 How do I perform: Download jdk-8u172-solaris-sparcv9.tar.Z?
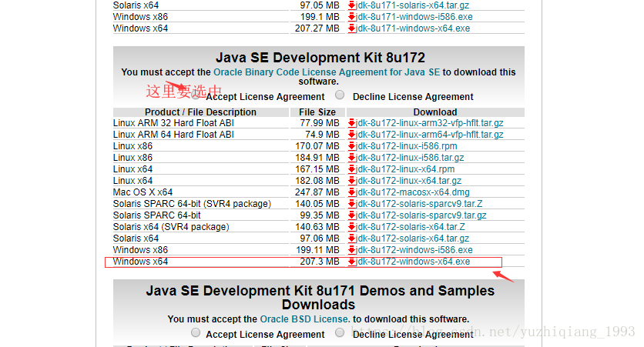point(419,203)
